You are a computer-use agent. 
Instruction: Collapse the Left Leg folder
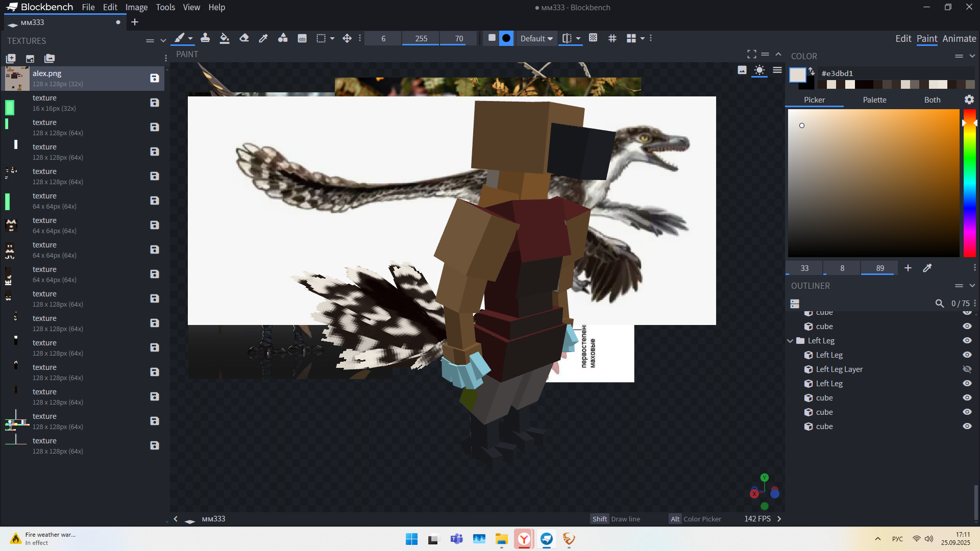click(x=790, y=341)
